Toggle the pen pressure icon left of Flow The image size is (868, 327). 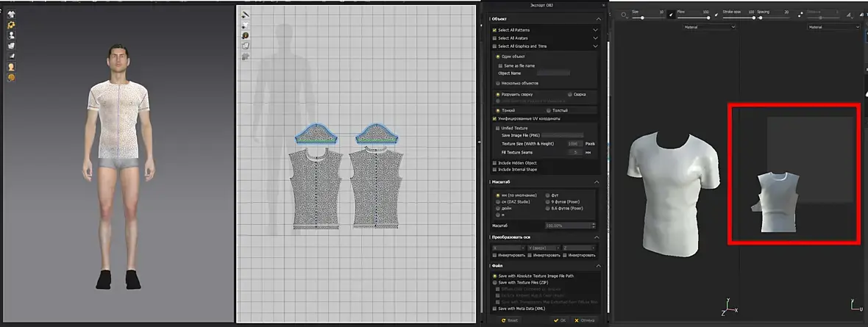pyautogui.click(x=670, y=16)
